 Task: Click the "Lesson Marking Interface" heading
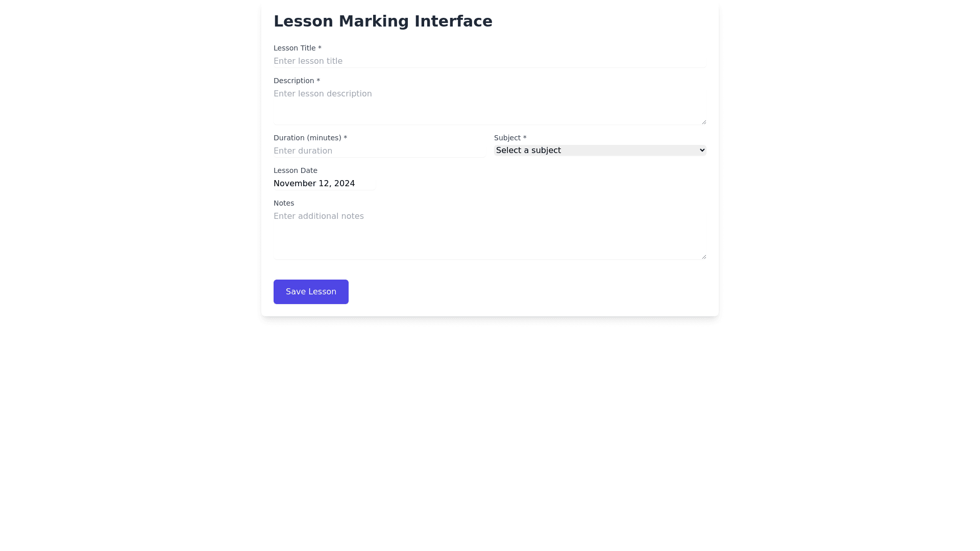coord(383,21)
